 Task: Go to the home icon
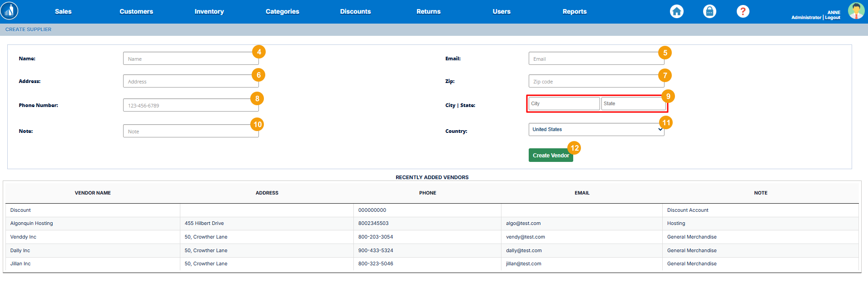[676, 11]
